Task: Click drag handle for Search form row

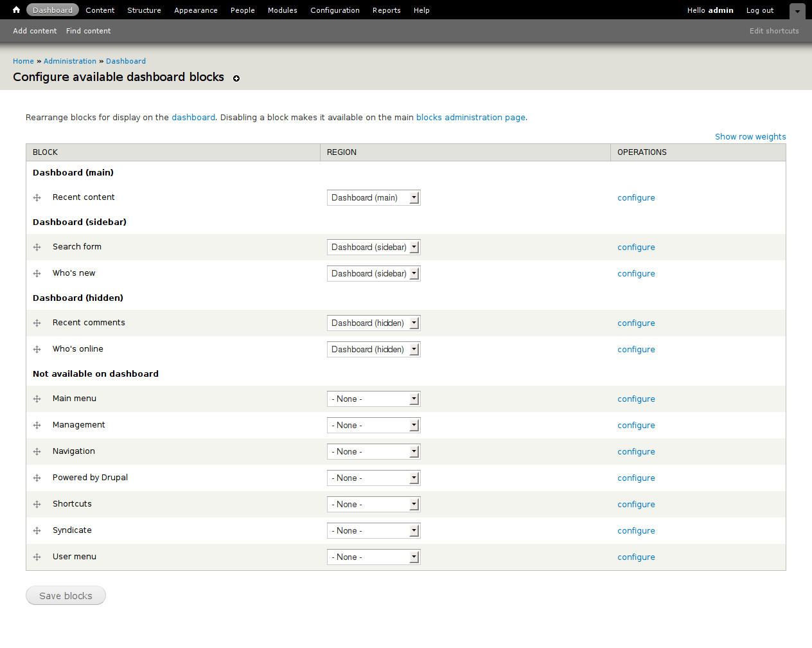Action: (37, 248)
